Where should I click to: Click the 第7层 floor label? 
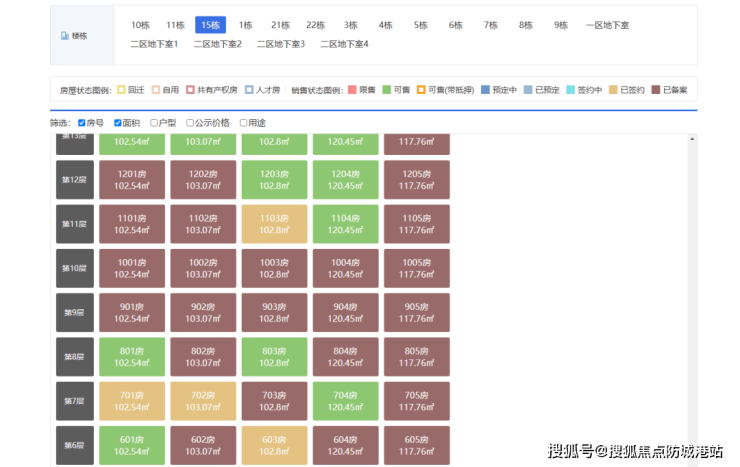75,401
